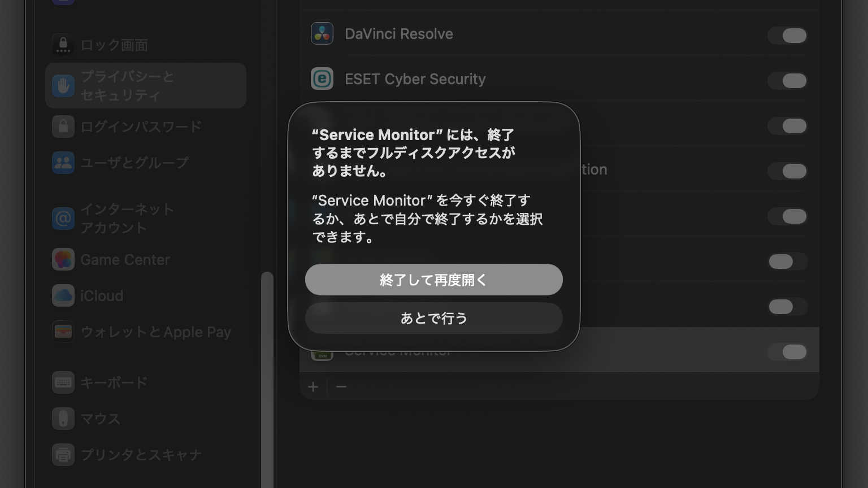Select キーボード in the settings sidebar
868x488 pixels.
click(114, 382)
